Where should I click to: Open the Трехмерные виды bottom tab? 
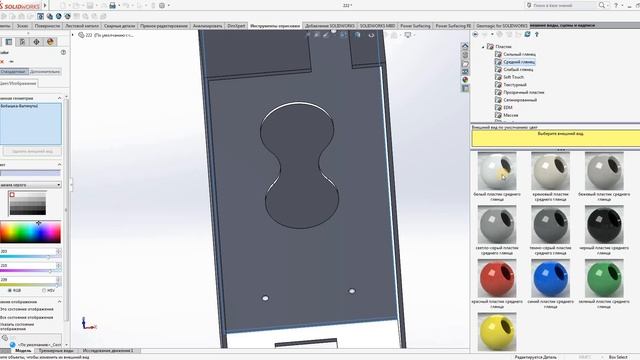pos(56,351)
